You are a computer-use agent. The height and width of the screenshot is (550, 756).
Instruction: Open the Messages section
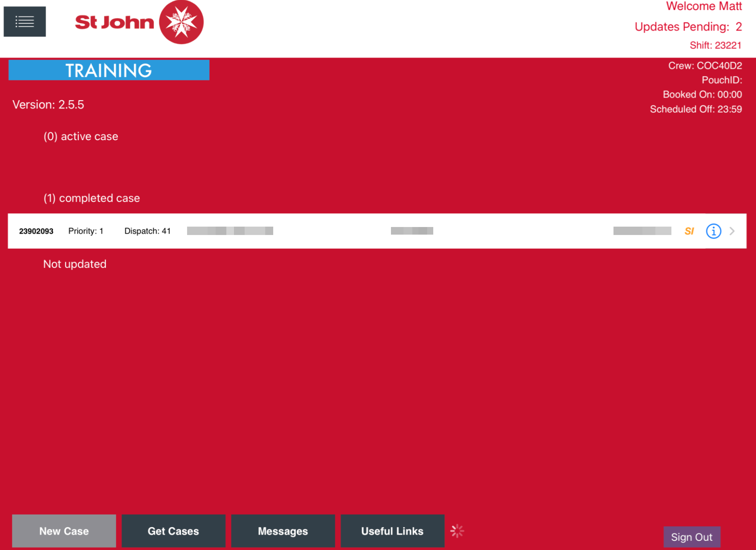point(283,531)
